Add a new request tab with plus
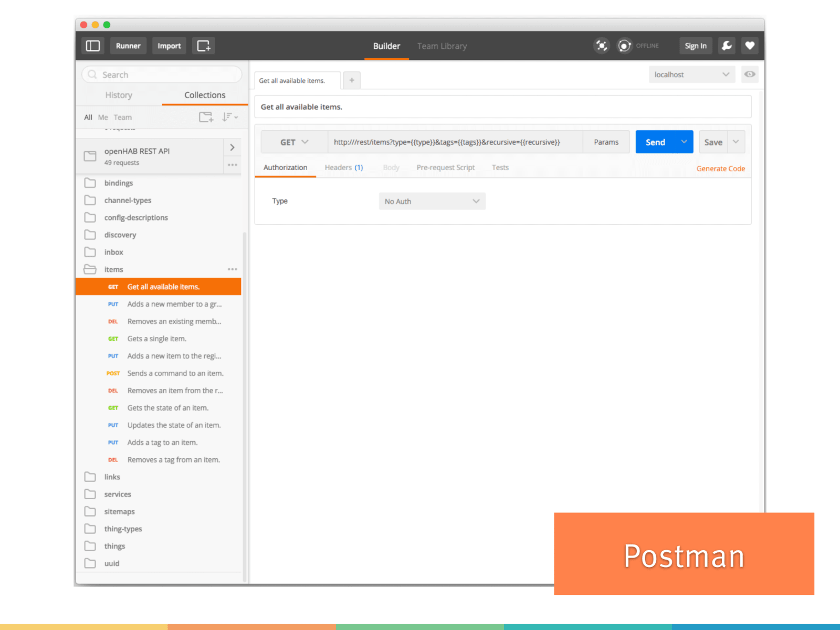The height and width of the screenshot is (630, 840). pyautogui.click(x=352, y=80)
